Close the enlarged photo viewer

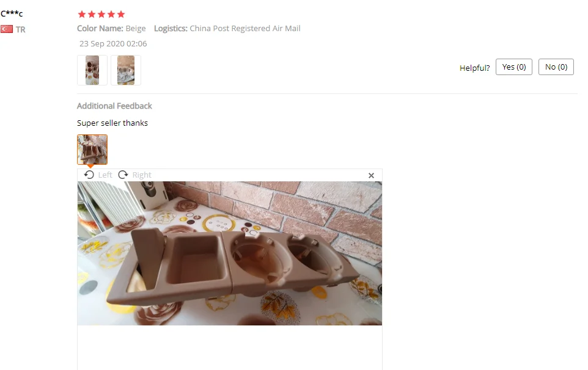(x=371, y=176)
